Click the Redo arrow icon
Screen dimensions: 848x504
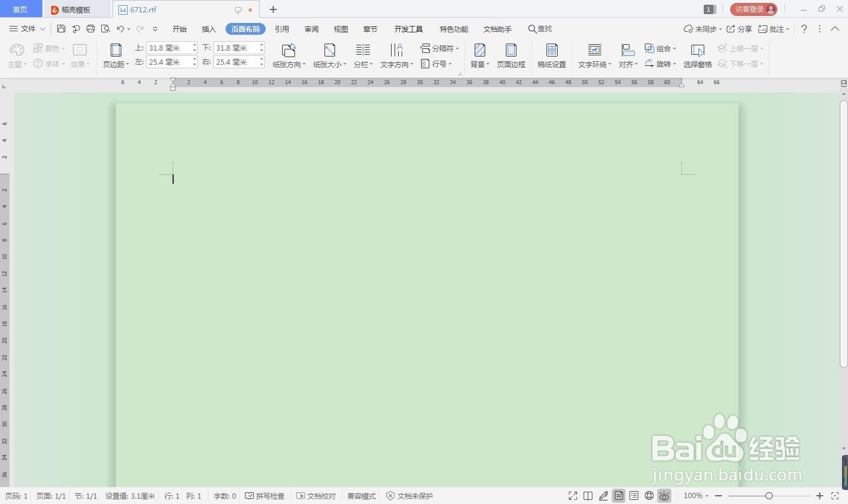[140, 29]
